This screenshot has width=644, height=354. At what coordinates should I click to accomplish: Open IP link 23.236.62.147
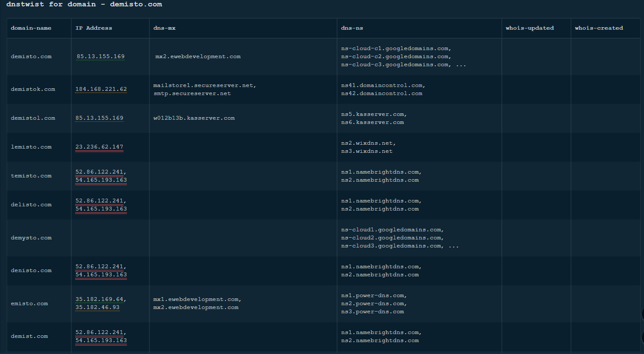[99, 147]
